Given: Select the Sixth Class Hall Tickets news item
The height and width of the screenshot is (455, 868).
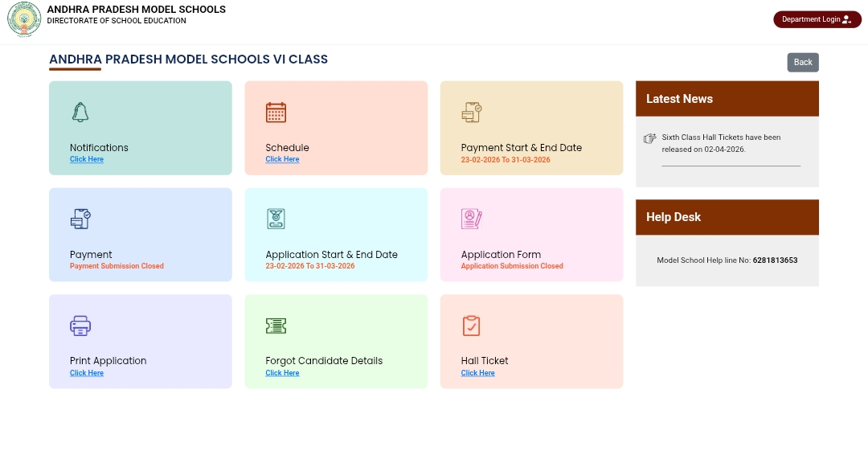Looking at the screenshot, I should pyautogui.click(x=721, y=143).
